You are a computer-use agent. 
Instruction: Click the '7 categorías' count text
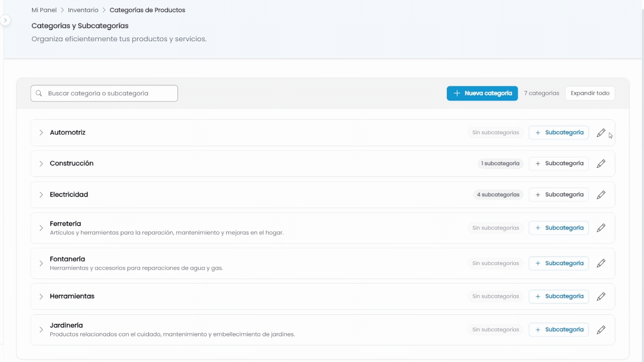542,94
